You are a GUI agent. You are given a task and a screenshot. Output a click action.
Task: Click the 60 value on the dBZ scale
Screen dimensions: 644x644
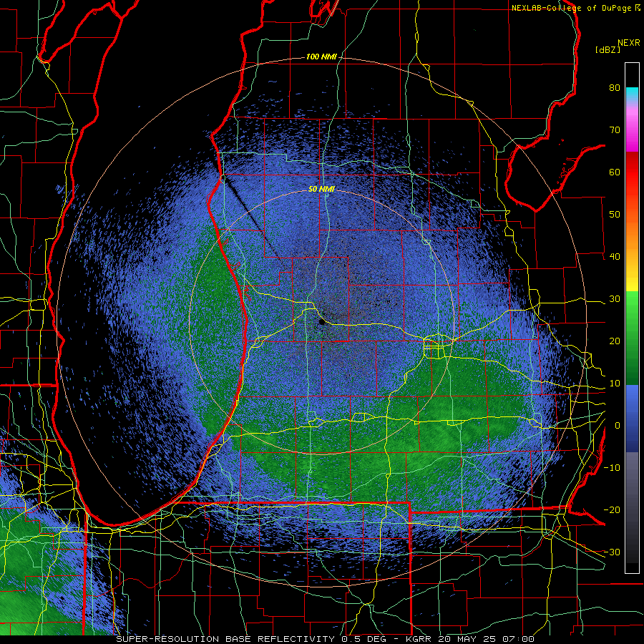615,172
